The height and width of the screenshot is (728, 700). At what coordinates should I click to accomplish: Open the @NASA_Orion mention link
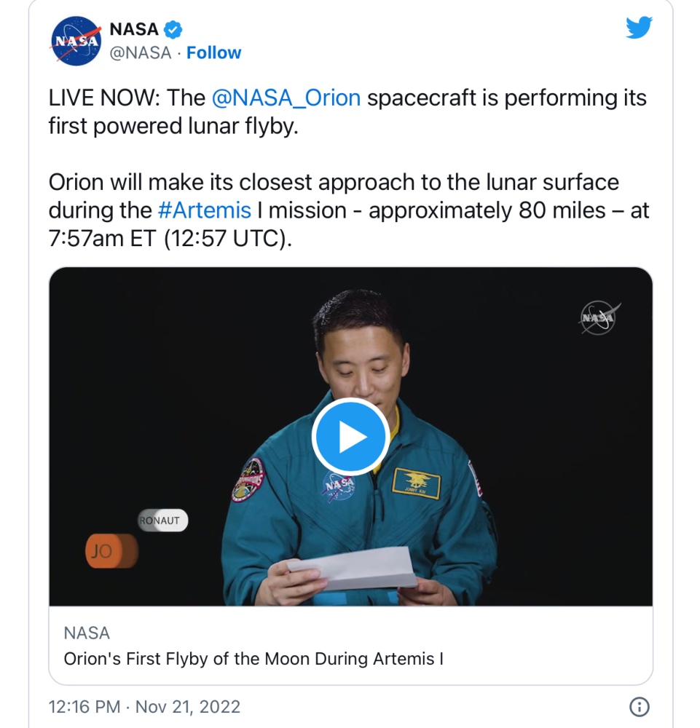(286, 98)
